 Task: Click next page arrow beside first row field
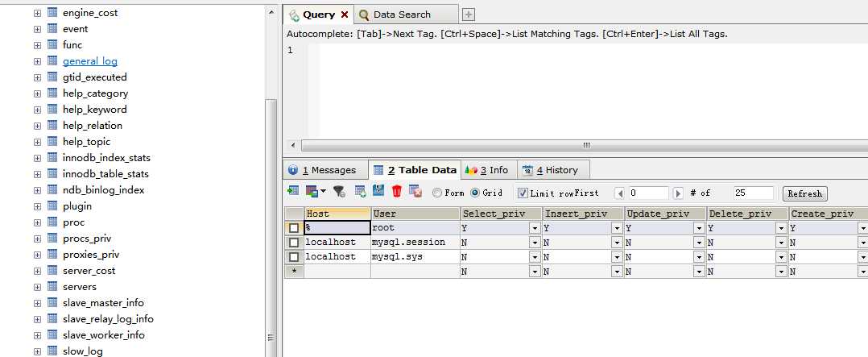(x=678, y=193)
